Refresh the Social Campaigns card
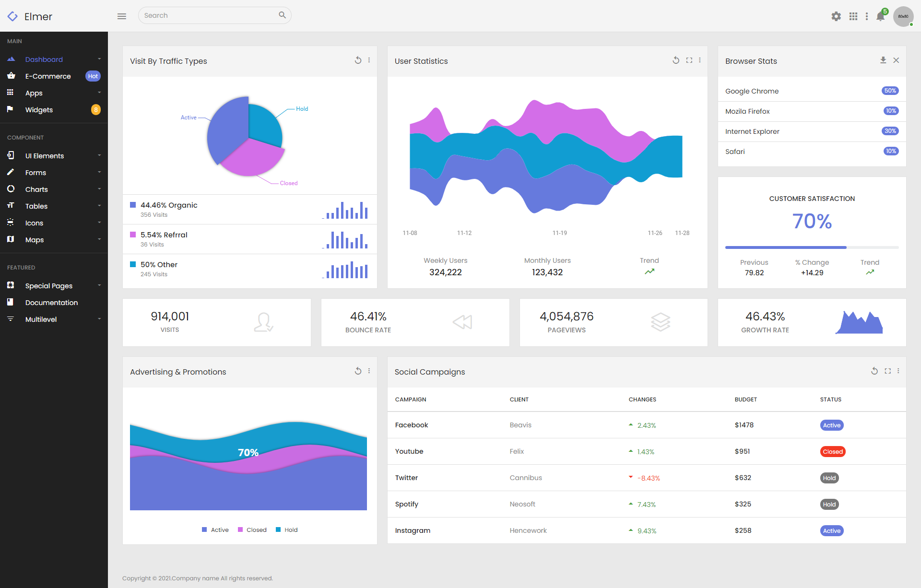Image resolution: width=921 pixels, height=588 pixels. point(874,371)
